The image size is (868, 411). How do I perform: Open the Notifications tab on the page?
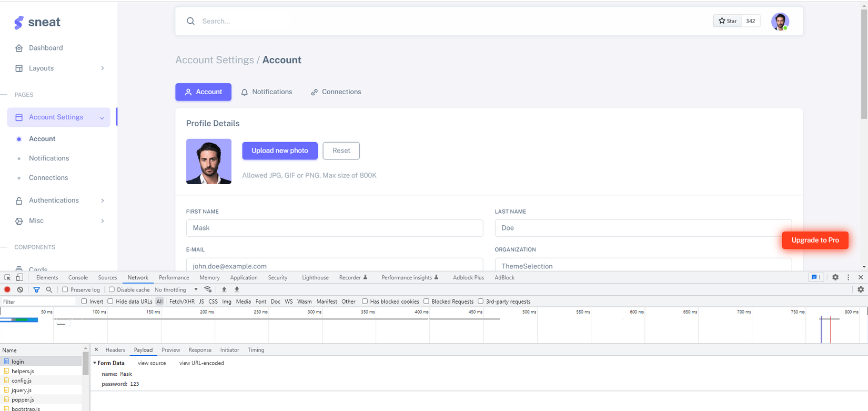pos(266,92)
